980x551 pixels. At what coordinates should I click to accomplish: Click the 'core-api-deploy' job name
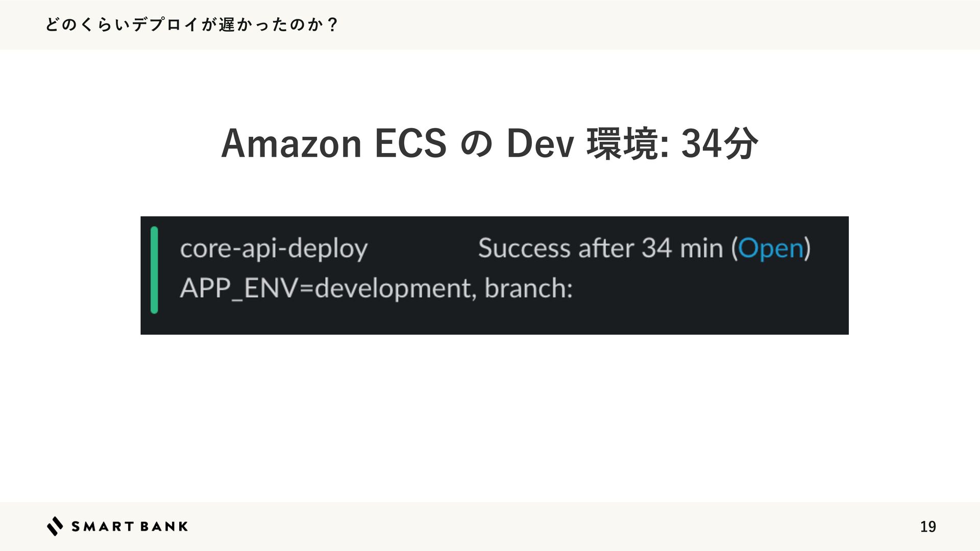pos(274,248)
